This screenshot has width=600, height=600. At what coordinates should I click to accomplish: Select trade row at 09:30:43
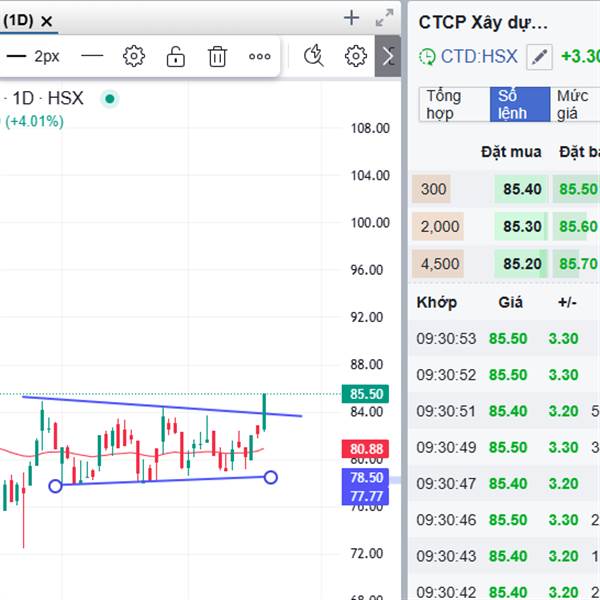[504, 556]
